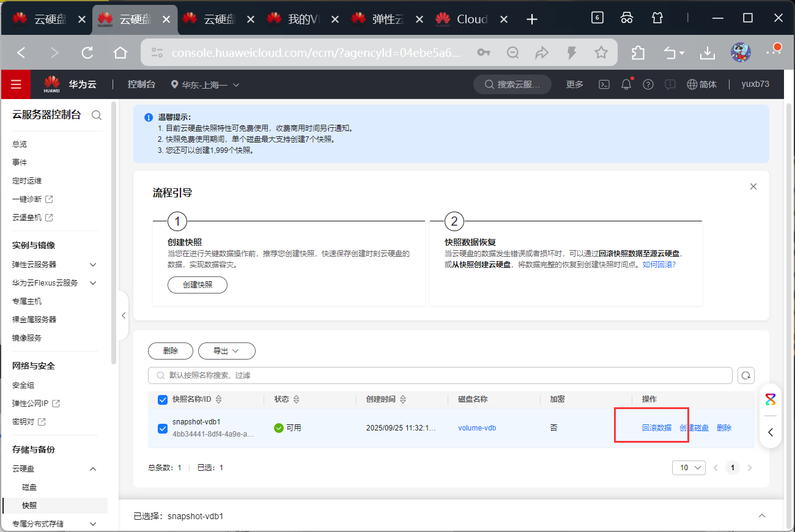Screen dimensions: 795x532
Task: Open 磁盘 in the sidebar
Action: (x=29, y=487)
